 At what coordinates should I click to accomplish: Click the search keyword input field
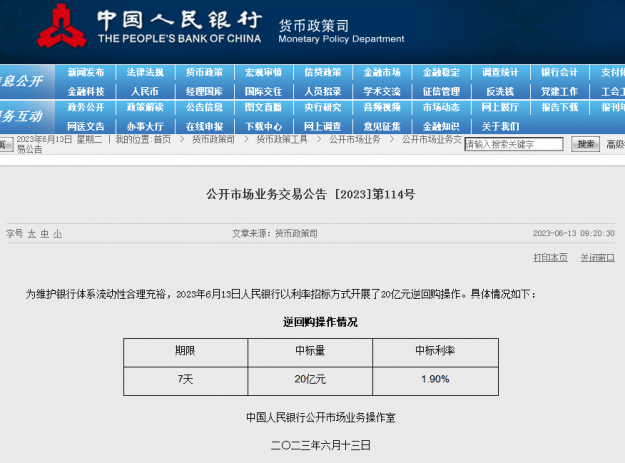514,144
